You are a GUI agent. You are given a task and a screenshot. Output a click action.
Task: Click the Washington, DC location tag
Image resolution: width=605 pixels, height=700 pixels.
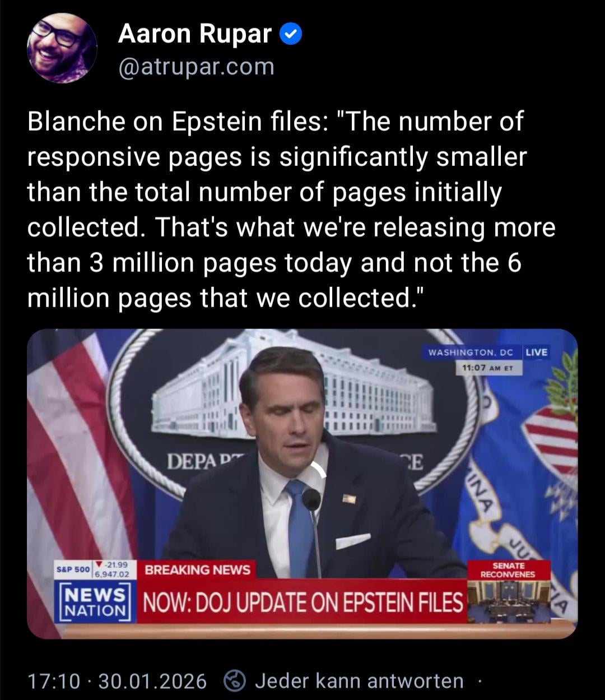pos(471,352)
